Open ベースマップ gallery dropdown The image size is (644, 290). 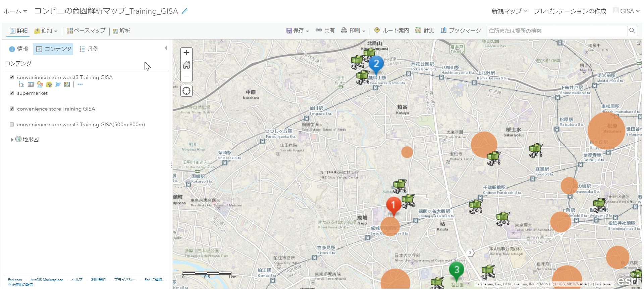pyautogui.click(x=86, y=31)
